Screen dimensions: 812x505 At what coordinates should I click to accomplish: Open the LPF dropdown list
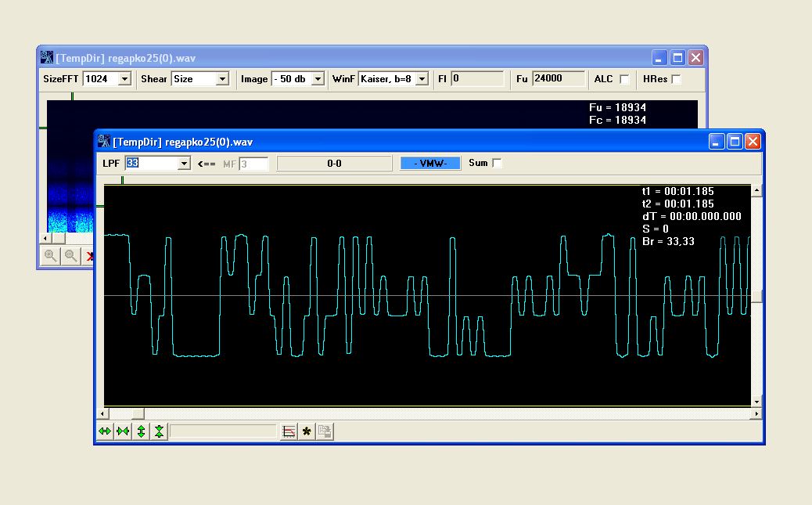click(184, 164)
